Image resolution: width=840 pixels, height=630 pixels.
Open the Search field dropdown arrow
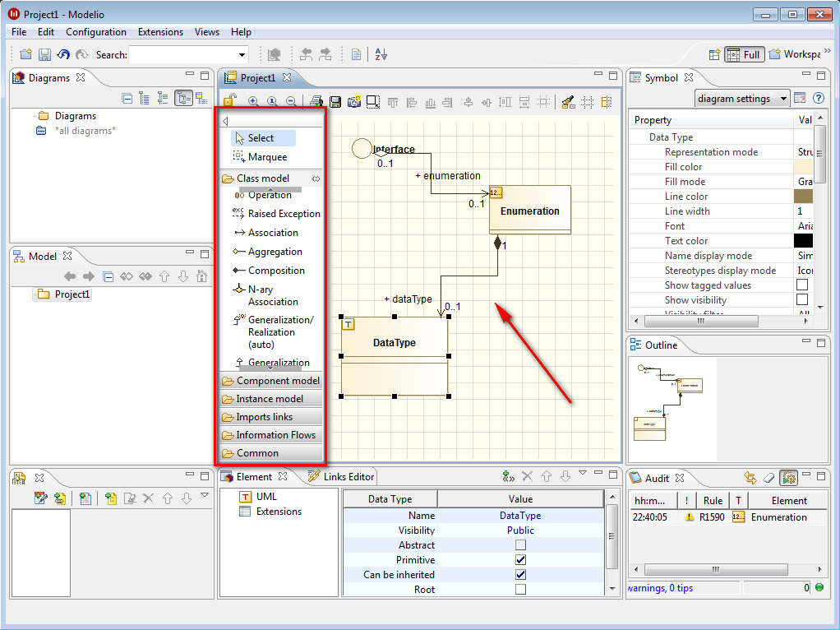242,55
